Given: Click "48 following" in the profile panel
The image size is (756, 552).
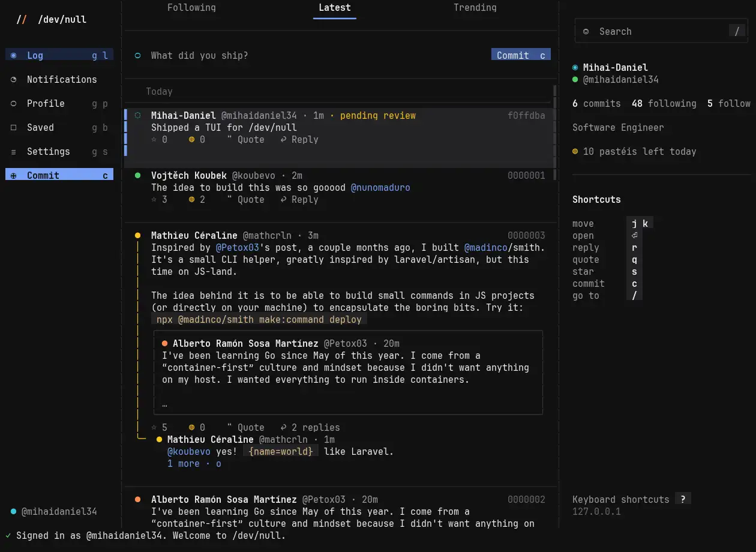Looking at the screenshot, I should [x=664, y=103].
